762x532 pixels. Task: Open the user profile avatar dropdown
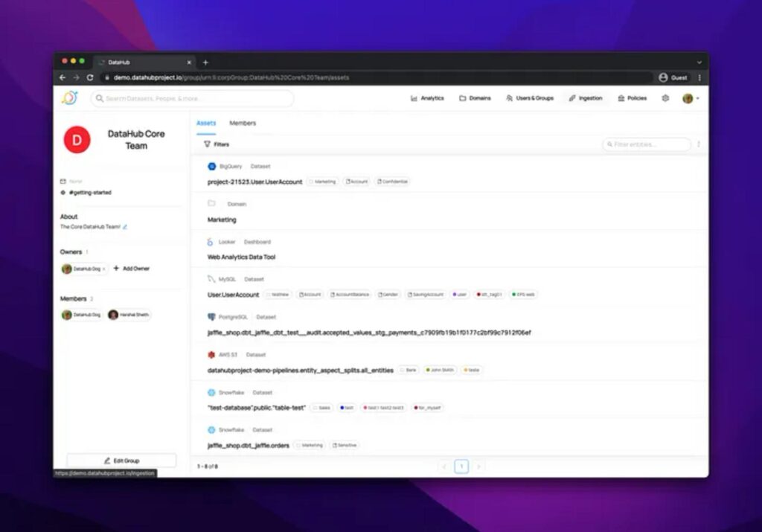tap(686, 97)
